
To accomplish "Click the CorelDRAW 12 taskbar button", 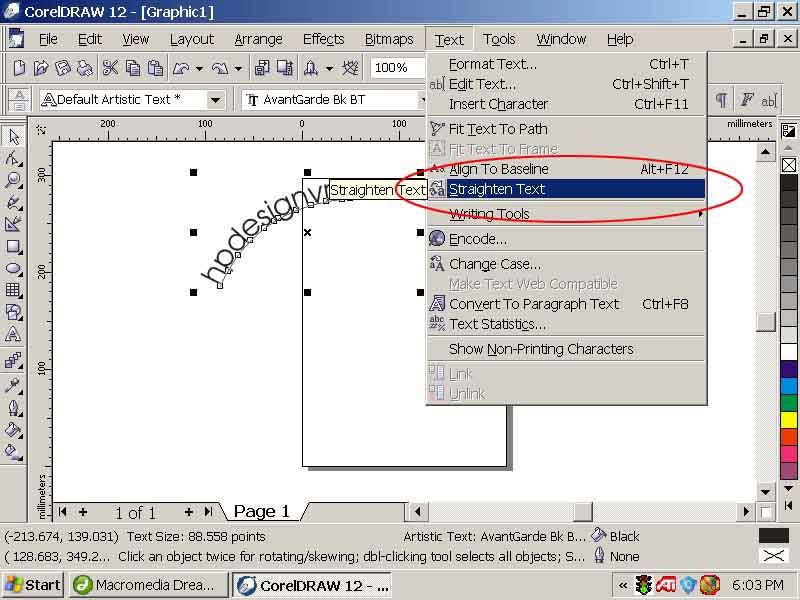I will click(x=313, y=585).
